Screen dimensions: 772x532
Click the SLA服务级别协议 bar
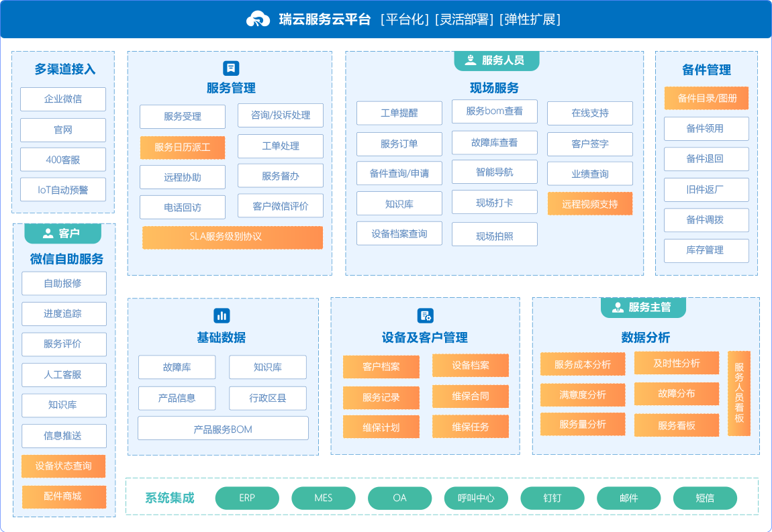tap(232, 237)
